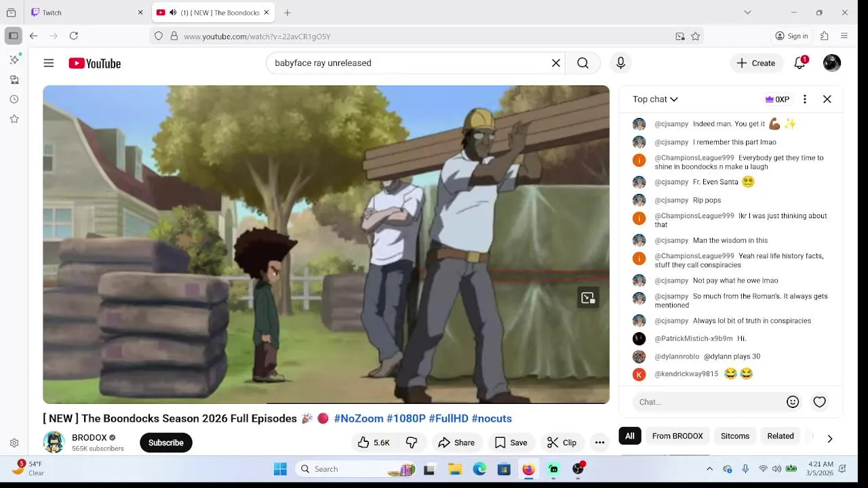Open more video actions ellipsis menu
868x488 pixels.
click(x=599, y=443)
